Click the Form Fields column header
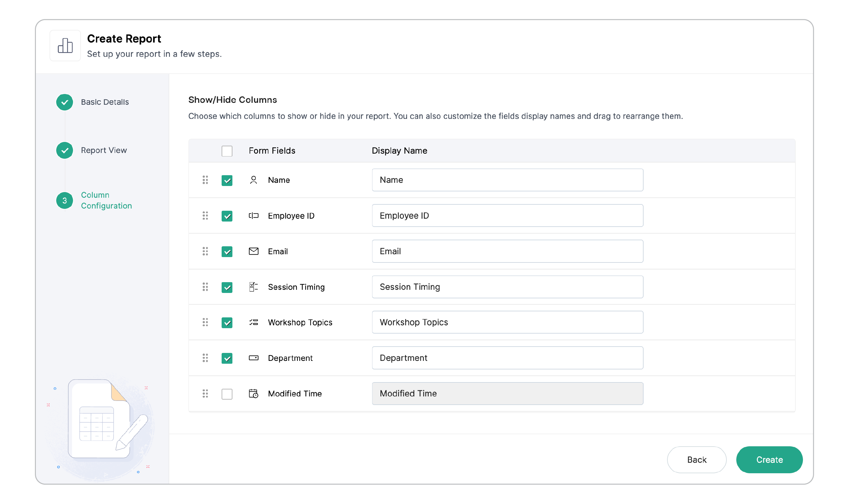849x504 pixels. [272, 151]
